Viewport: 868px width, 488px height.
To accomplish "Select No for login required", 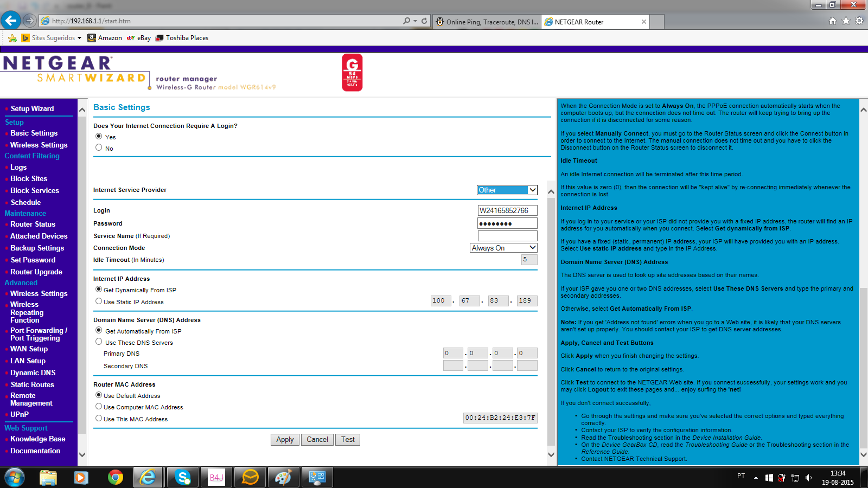I will 99,147.
